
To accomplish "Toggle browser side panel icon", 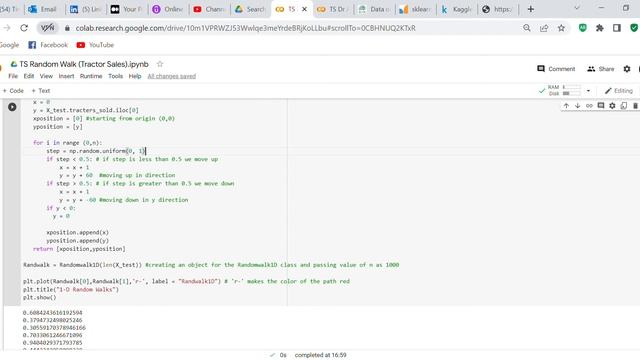I will tap(617, 28).
